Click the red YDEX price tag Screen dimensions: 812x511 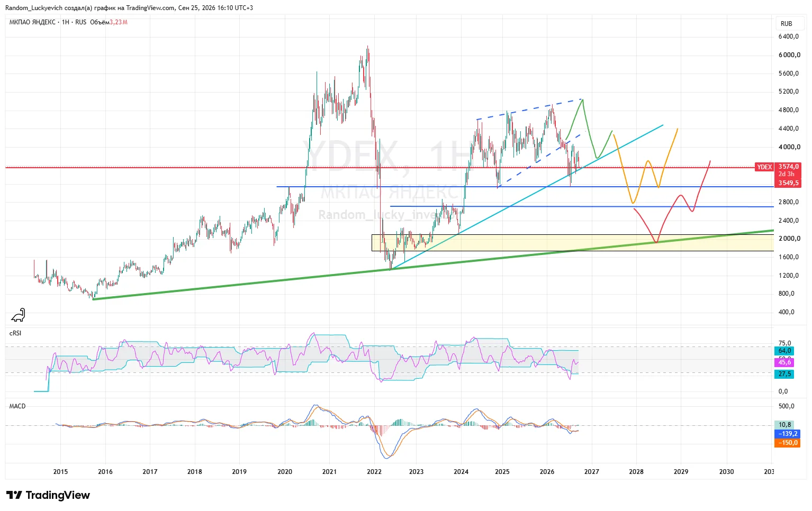point(764,167)
